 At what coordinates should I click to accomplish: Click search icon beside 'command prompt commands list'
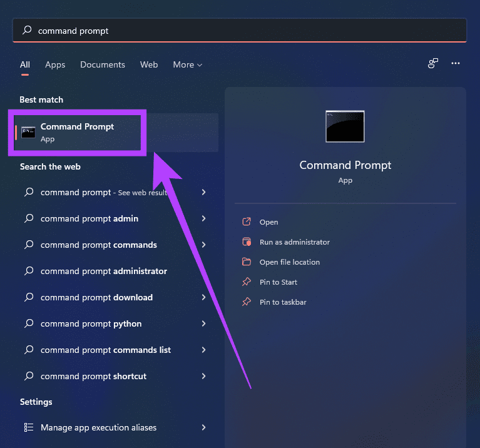click(x=29, y=350)
